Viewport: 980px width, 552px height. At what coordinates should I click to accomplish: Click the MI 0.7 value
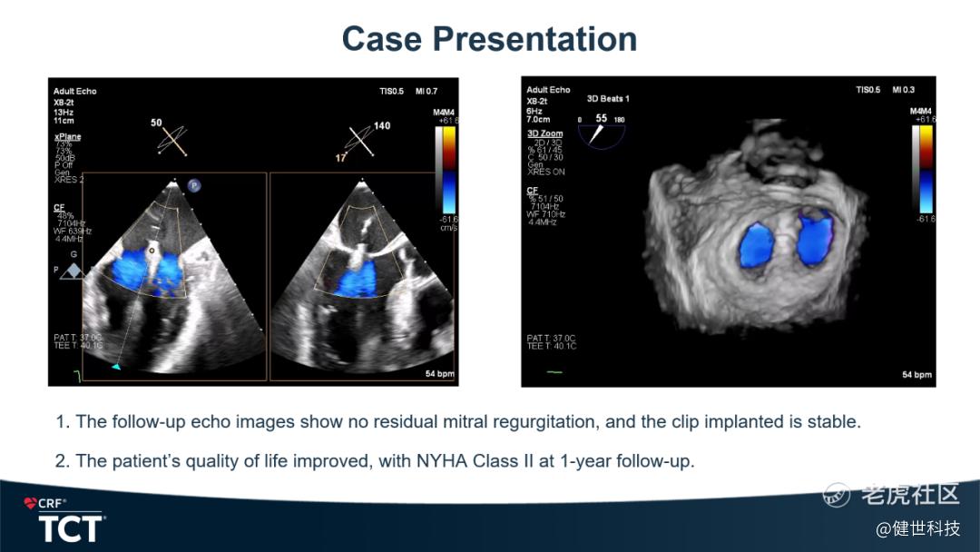426,92
